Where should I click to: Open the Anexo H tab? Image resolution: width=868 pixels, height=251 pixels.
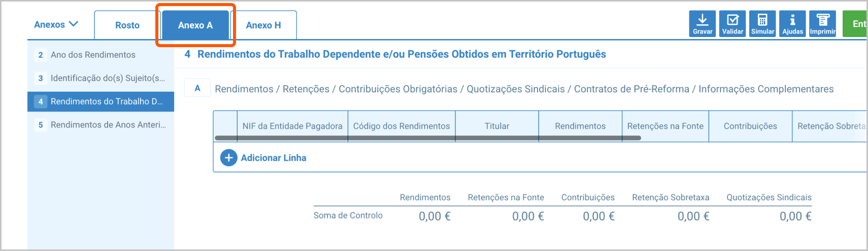pos(263,25)
